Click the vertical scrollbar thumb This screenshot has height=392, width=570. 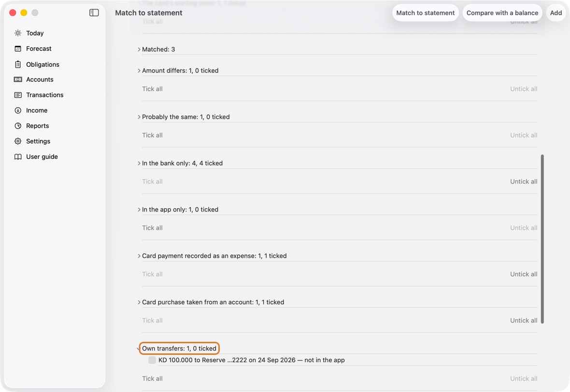click(x=542, y=239)
